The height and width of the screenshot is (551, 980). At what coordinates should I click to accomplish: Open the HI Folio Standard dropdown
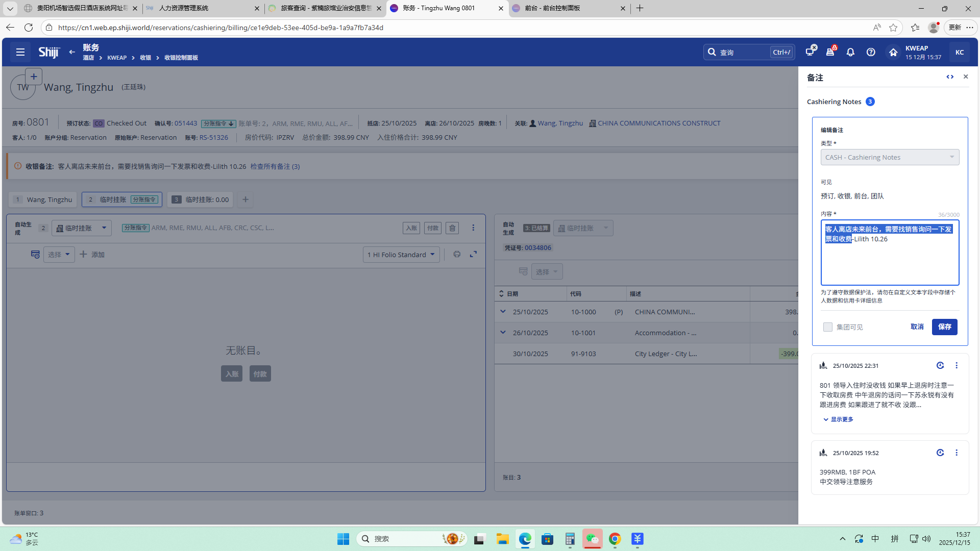click(401, 255)
